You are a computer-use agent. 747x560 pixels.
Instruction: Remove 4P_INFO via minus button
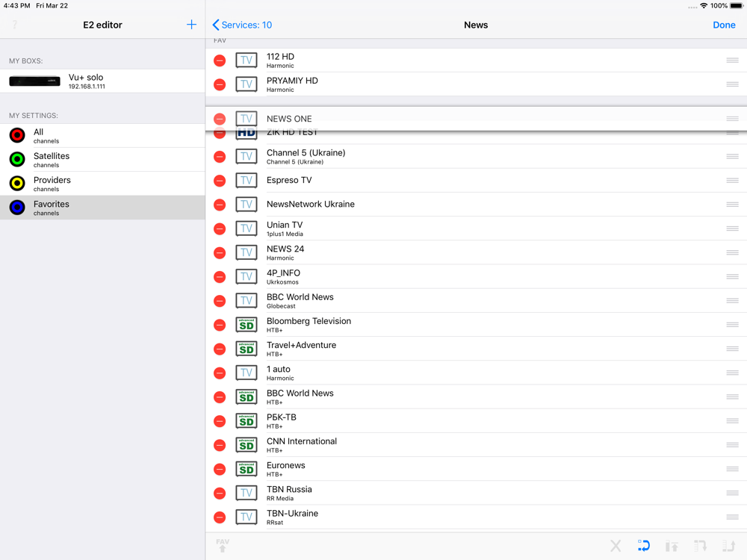tap(220, 277)
